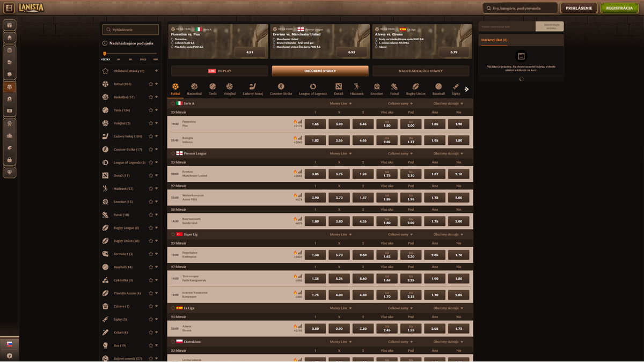Open Celkové sumy dropdown in Premier League header
Screen dimensions: 644x362
(x=400, y=153)
